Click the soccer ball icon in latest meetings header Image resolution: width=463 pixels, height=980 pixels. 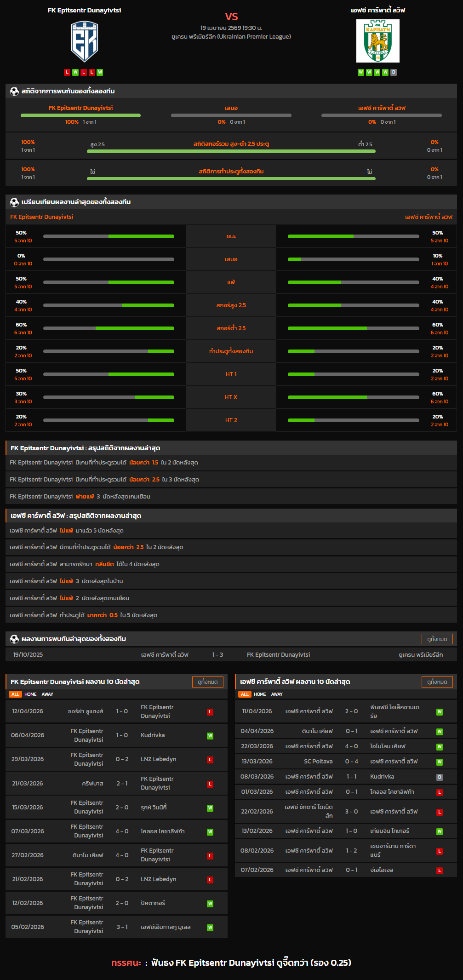[14, 639]
